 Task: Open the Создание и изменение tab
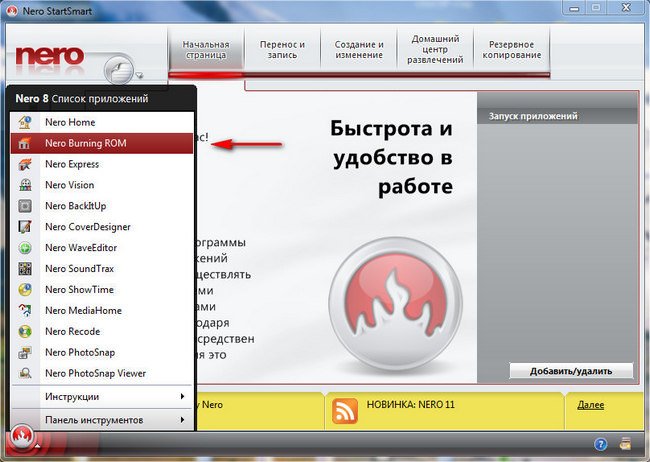(x=359, y=50)
